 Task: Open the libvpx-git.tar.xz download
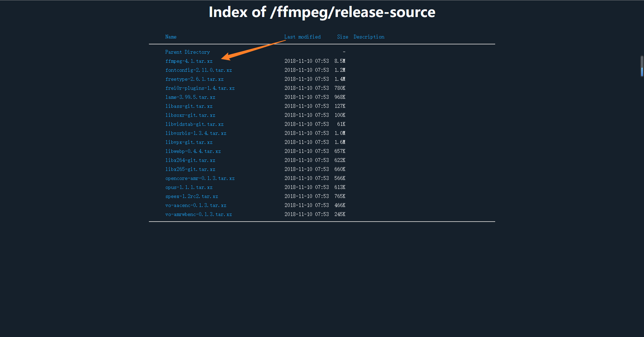coord(189,142)
